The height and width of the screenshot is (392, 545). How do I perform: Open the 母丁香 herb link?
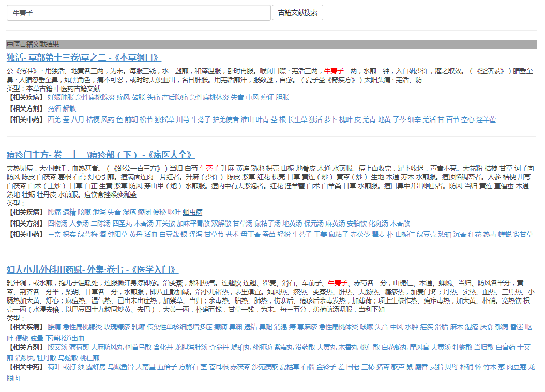(250, 234)
